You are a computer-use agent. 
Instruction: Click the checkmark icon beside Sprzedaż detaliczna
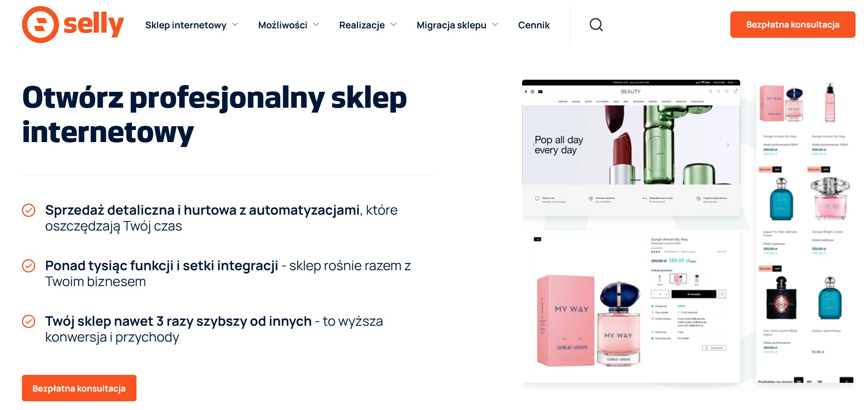[29, 210]
